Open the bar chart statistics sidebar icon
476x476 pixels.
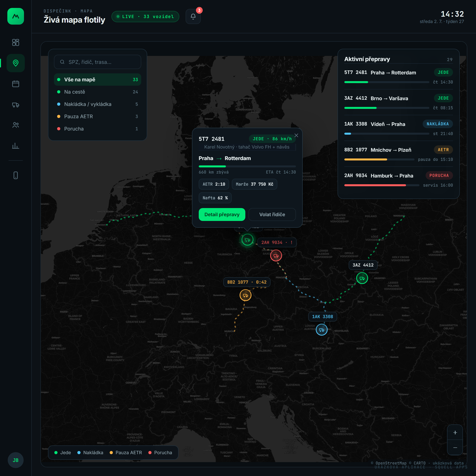pyautogui.click(x=15, y=146)
